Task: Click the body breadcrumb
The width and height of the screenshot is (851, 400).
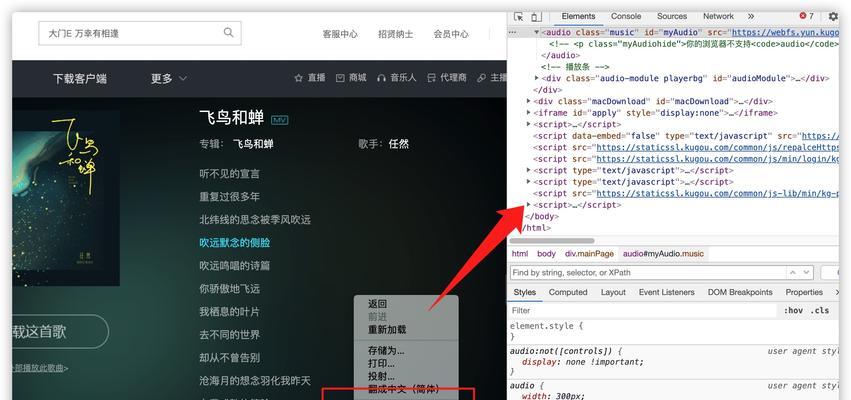Action: pos(546,253)
